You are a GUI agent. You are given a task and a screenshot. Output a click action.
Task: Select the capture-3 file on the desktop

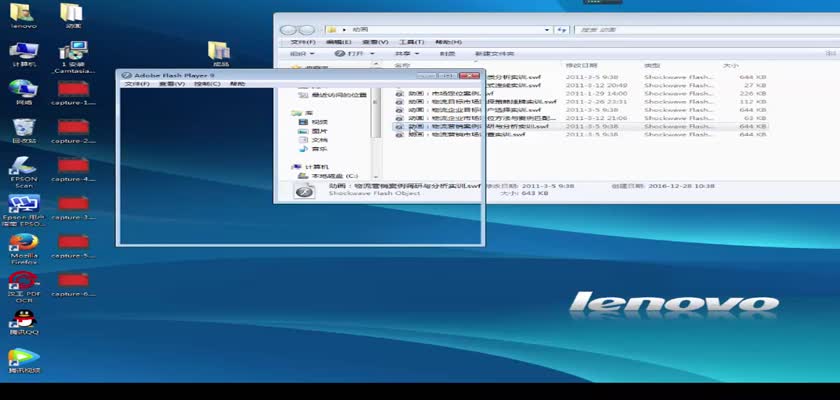[73, 207]
